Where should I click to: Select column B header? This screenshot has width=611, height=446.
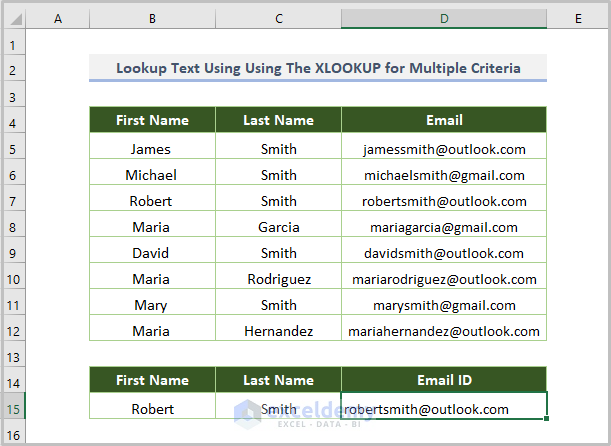(x=152, y=19)
